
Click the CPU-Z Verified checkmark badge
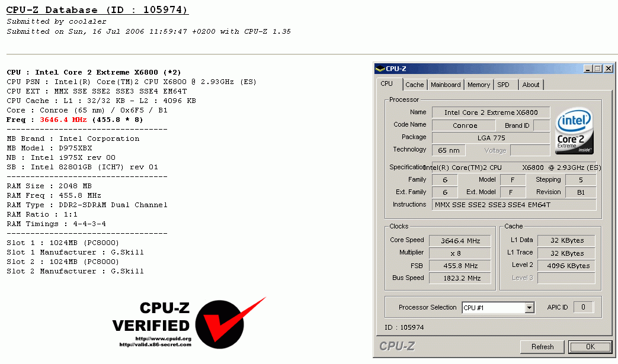pyautogui.click(x=230, y=323)
